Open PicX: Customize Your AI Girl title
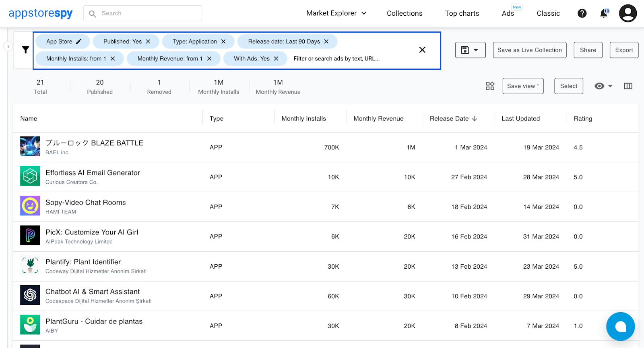644x348 pixels. [x=92, y=232]
